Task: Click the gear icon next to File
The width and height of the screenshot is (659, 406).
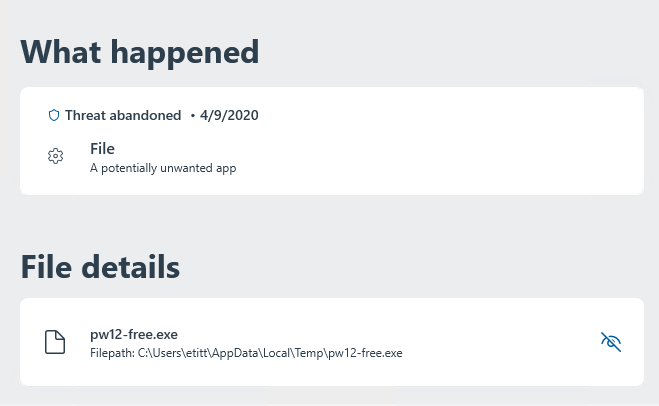Action: (55, 156)
